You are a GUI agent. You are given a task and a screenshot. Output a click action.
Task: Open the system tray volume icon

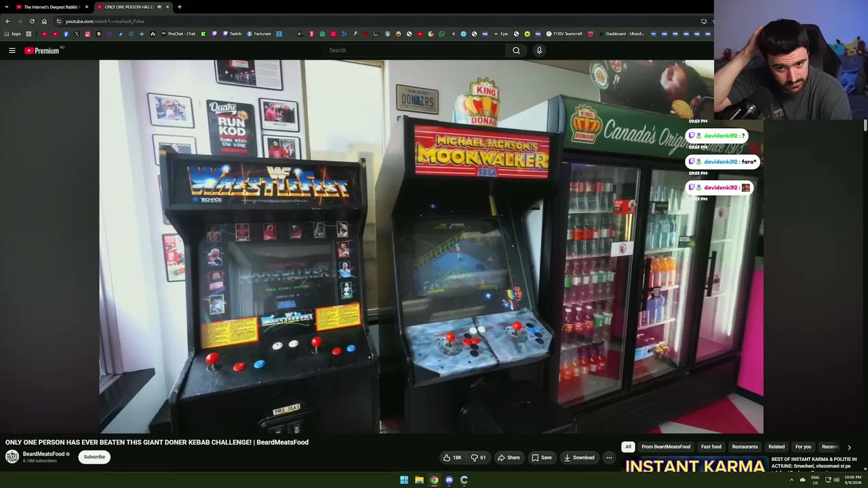click(837, 480)
